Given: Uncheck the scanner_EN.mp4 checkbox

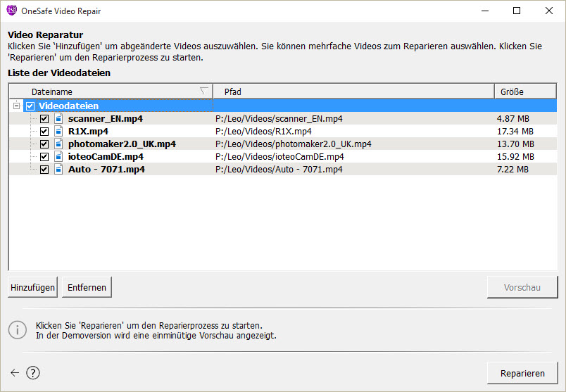Looking at the screenshot, I should click(x=44, y=119).
